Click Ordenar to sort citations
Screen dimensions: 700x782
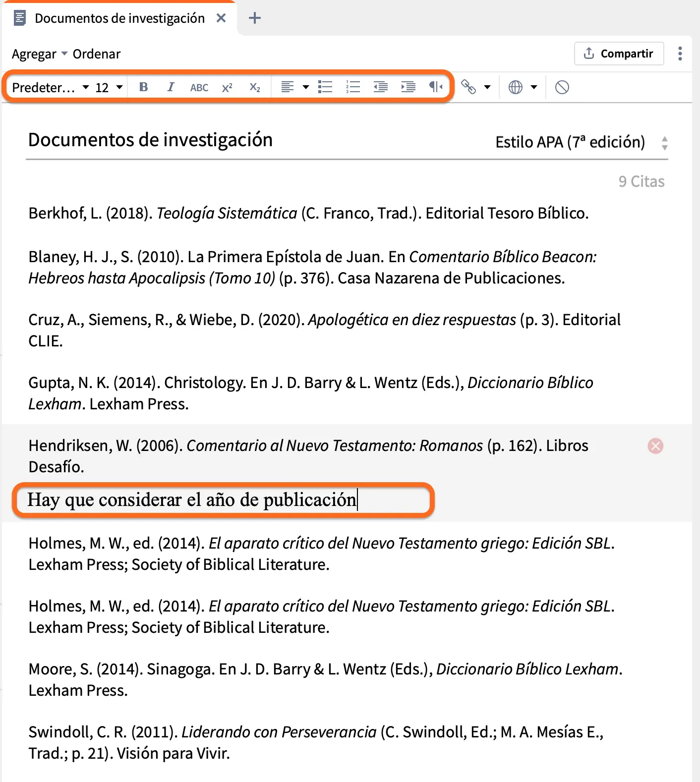pyautogui.click(x=97, y=54)
